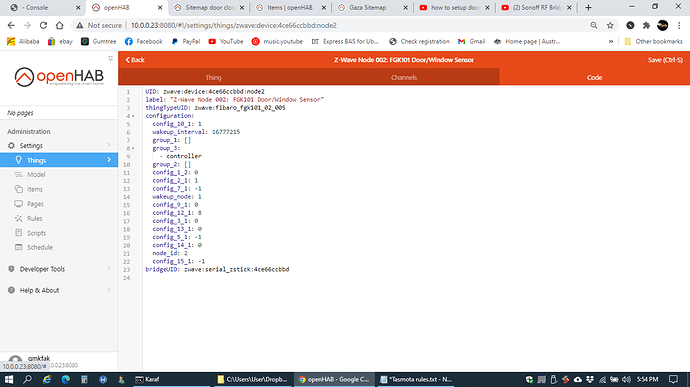
Task: Open the YouTube bookmark
Action: click(x=226, y=41)
